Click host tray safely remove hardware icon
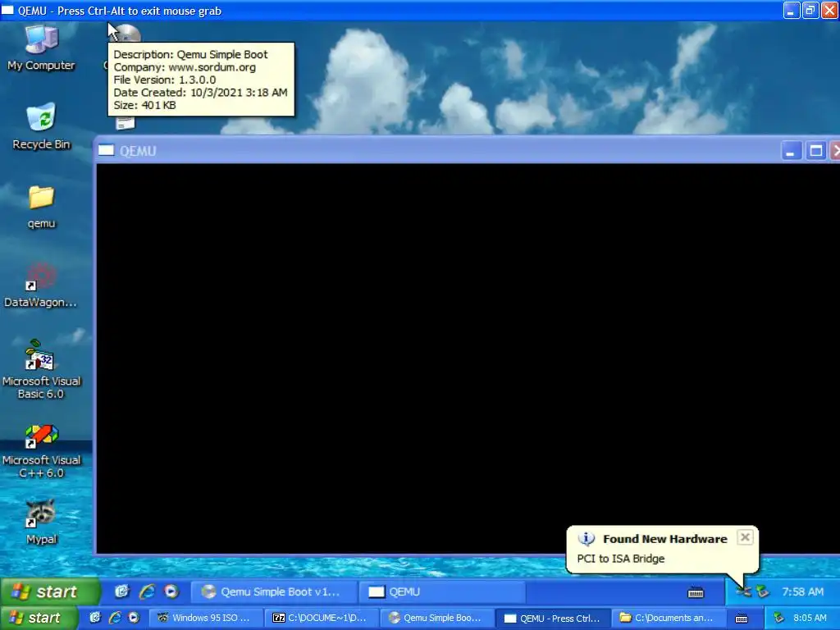 pyautogui.click(x=779, y=618)
